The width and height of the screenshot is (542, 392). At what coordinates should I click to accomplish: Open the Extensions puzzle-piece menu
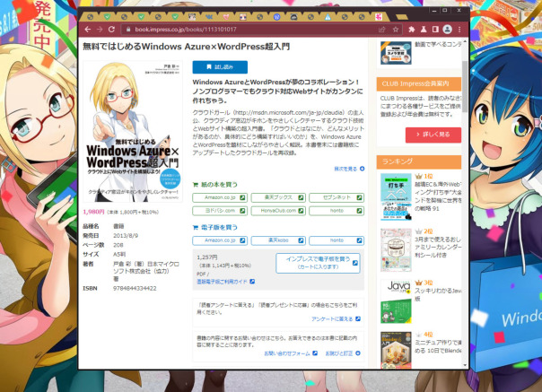[x=411, y=30]
